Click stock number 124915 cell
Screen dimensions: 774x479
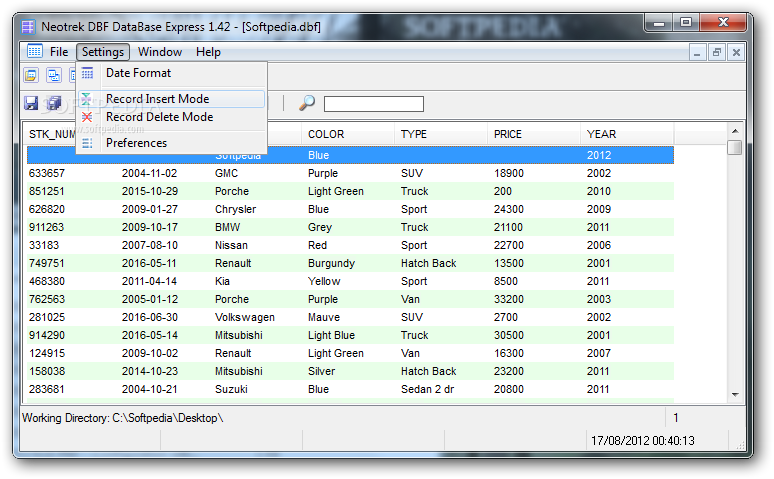[47, 354]
